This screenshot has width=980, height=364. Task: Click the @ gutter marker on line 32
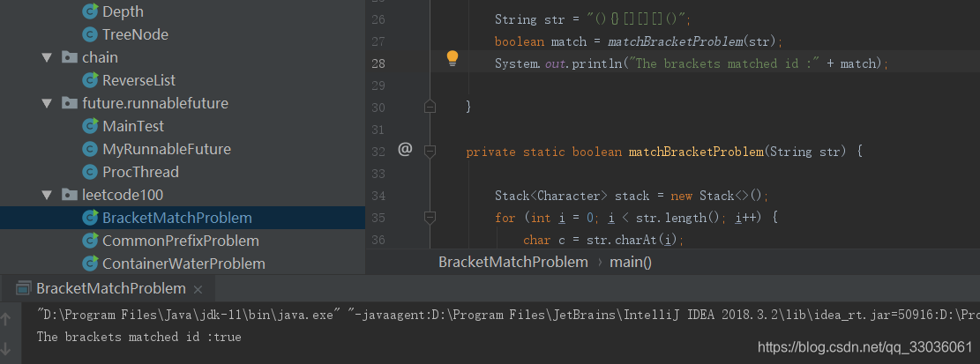405,150
